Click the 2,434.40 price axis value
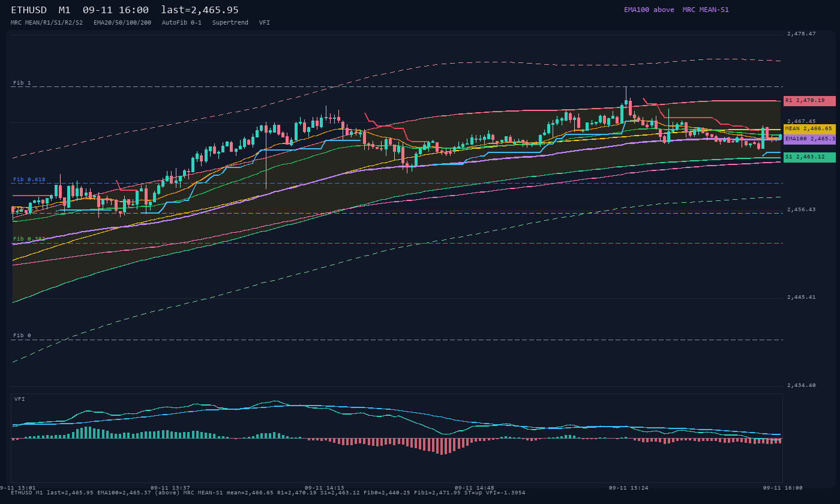840x504 pixels. pos(802,386)
